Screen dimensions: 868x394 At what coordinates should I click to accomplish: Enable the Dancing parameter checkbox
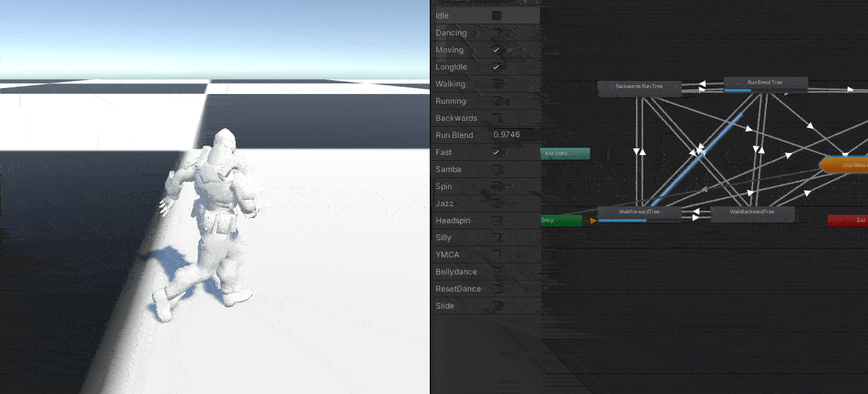[497, 32]
